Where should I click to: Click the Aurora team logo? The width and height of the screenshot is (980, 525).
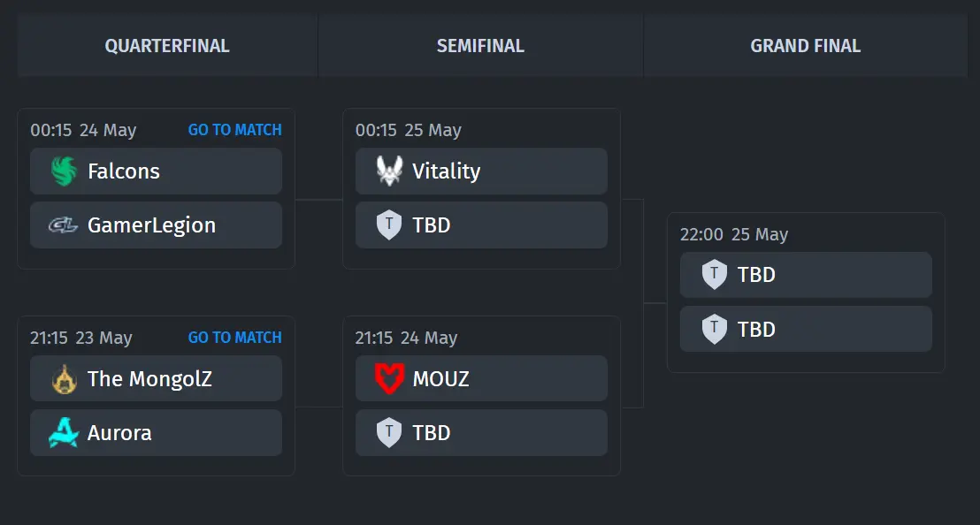64,432
